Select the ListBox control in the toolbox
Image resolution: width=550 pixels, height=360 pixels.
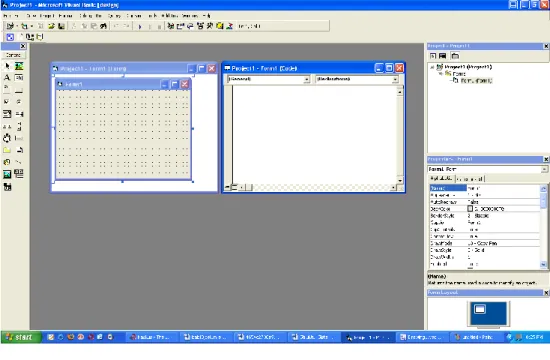(19, 114)
